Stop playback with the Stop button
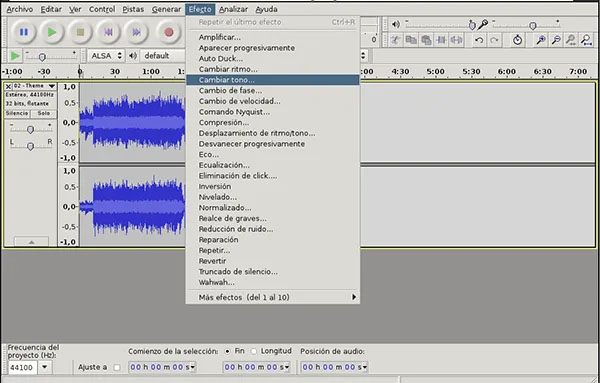This screenshot has width=600, height=383. 80,32
